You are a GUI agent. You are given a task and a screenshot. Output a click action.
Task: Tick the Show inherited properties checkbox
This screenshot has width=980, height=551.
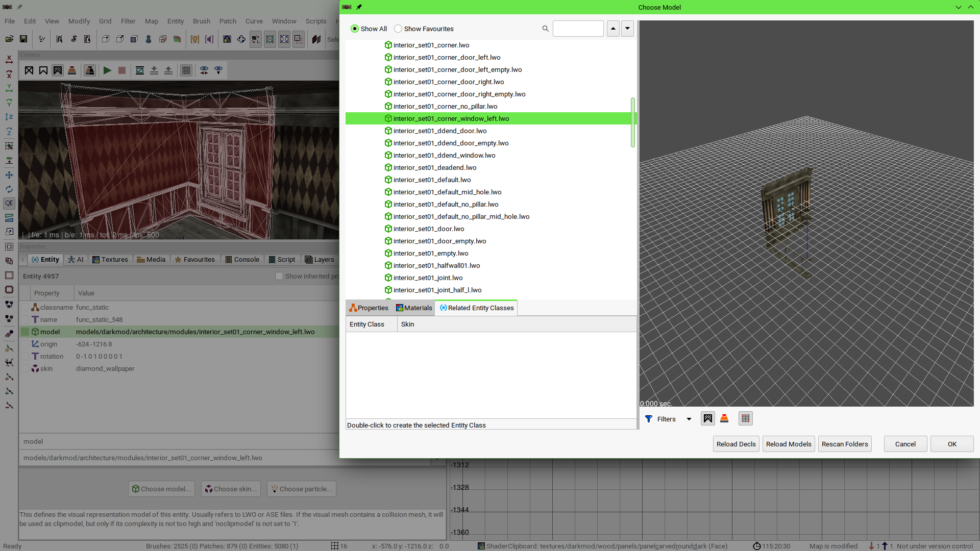(279, 276)
